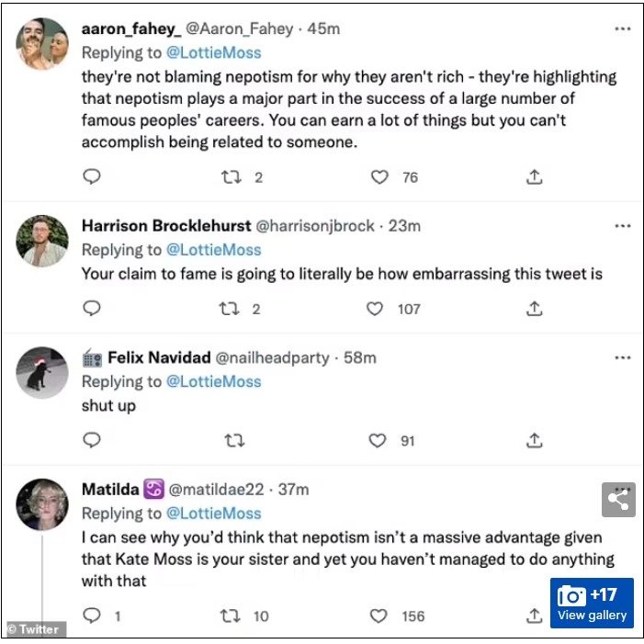This screenshot has height=644, width=644.
Task: Like Harrison Brocklehurst's tweet
Action: coord(375,309)
